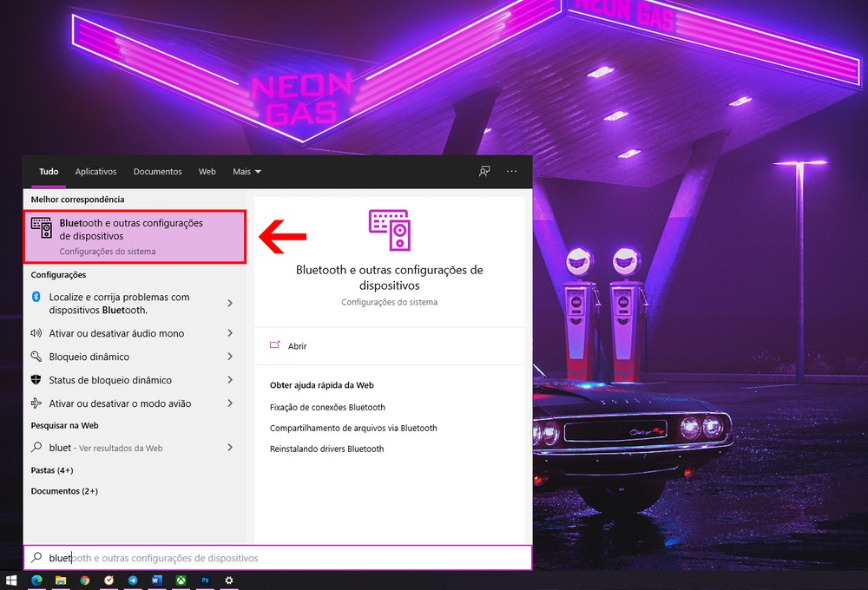Expand the 'Ativar ou desativar áudio mono' chevron
Image resolution: width=868 pixels, height=590 pixels.
point(230,333)
